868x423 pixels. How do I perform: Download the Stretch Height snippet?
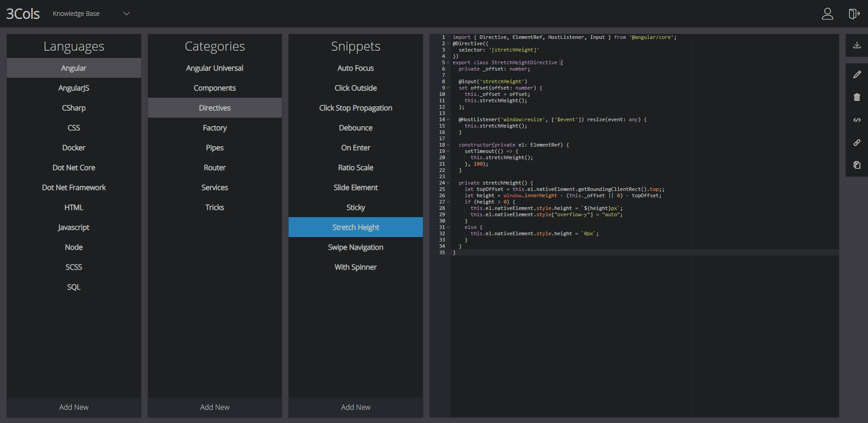tap(856, 45)
